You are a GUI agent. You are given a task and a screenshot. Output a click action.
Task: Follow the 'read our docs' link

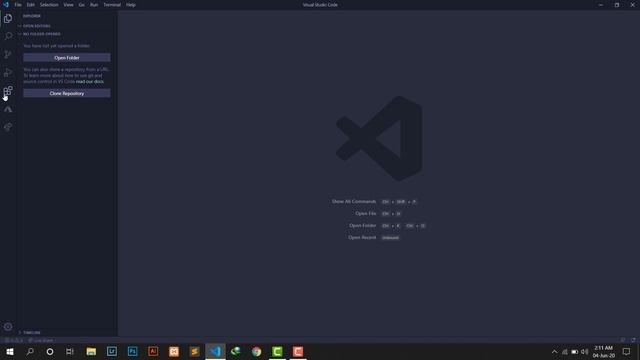click(90, 82)
